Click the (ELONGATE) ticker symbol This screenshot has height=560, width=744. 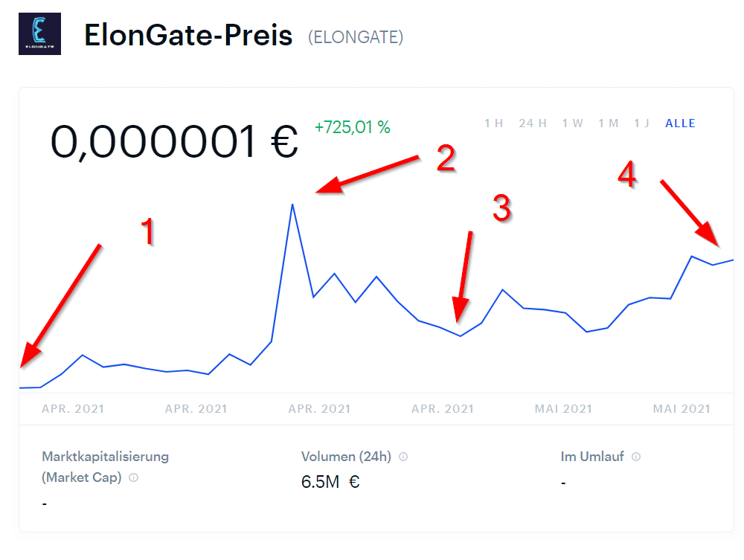(356, 37)
